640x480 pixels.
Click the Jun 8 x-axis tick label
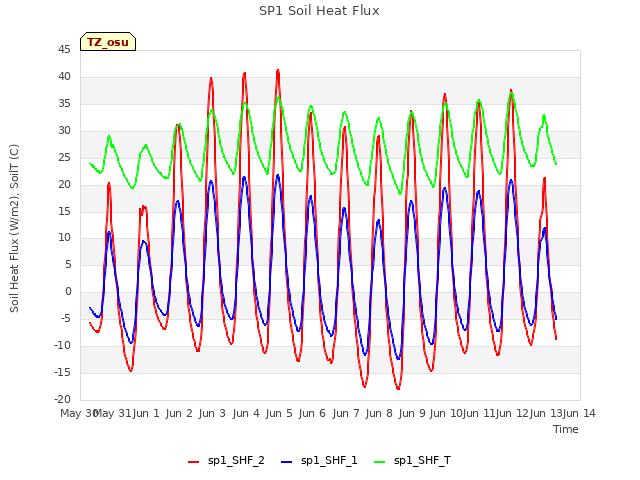click(379, 413)
